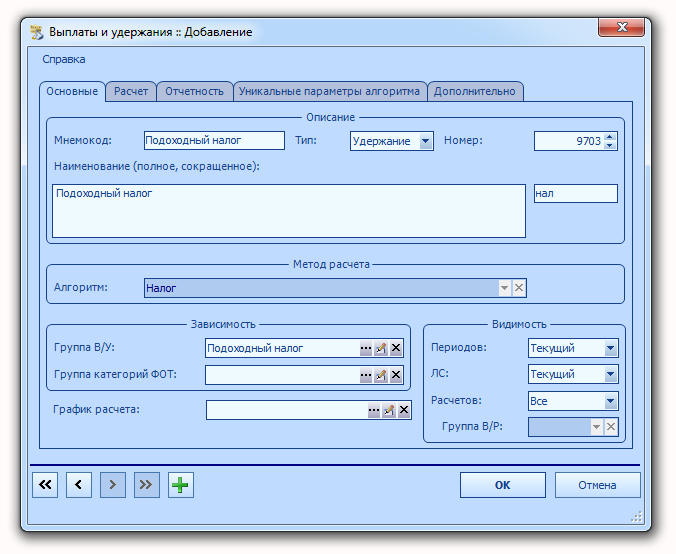Image resolution: width=676 pixels, height=554 pixels.
Task: Confirm with the ОК button
Action: click(503, 485)
